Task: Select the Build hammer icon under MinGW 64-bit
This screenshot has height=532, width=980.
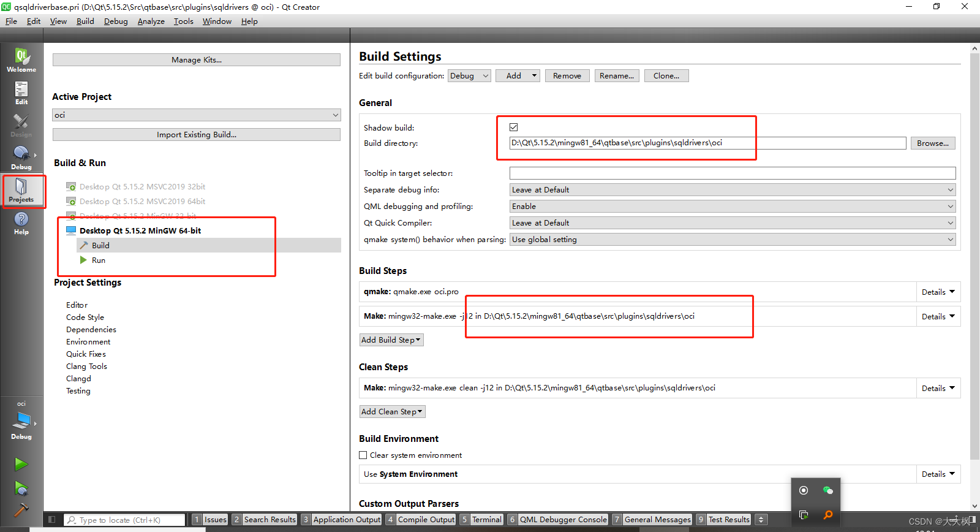Action: pyautogui.click(x=84, y=245)
